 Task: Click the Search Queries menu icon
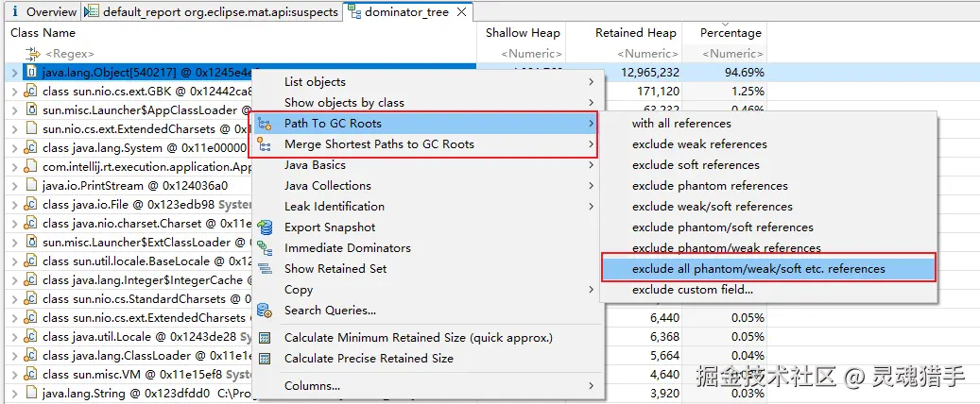click(x=265, y=311)
